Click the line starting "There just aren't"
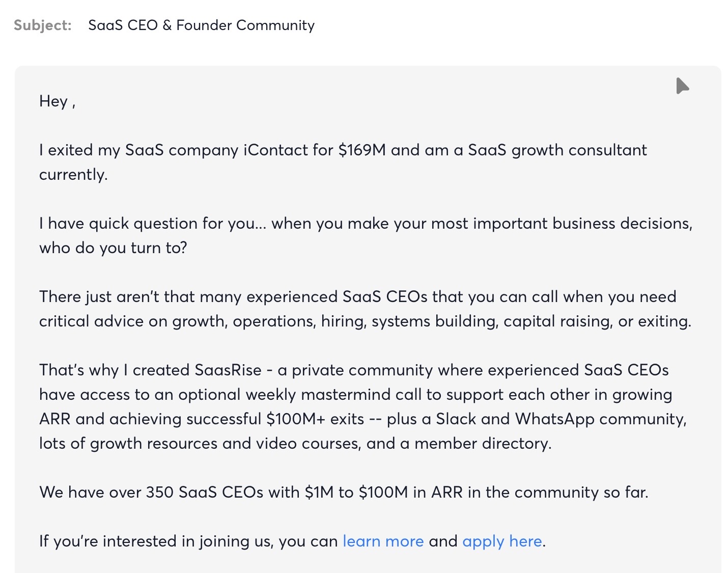 [357, 296]
